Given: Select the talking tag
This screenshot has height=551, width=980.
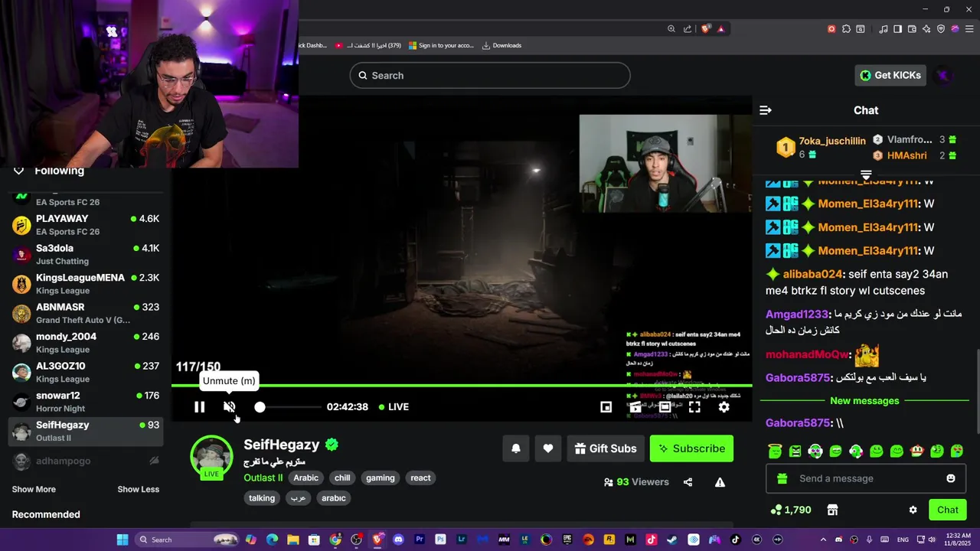Looking at the screenshot, I should 262,498.
